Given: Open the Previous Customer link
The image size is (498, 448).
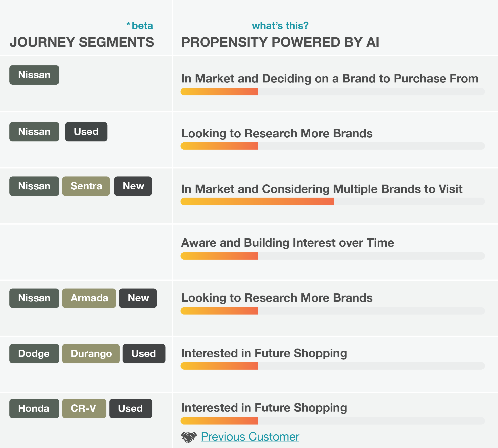Looking at the screenshot, I should coord(250,437).
